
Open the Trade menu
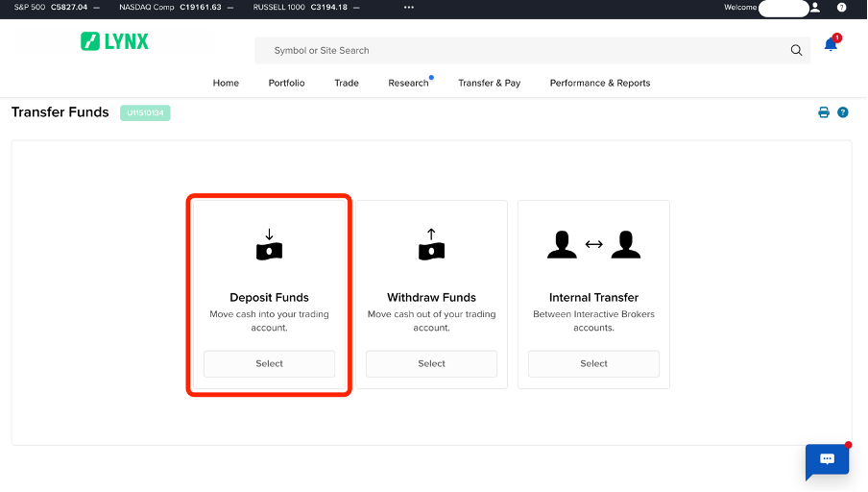click(347, 83)
